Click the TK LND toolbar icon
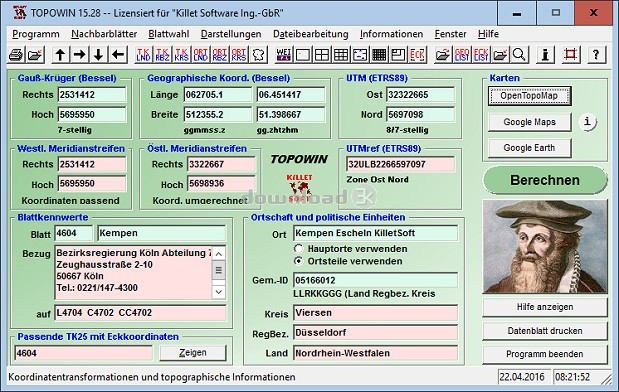Viewport: 619px width, 392px height. (x=143, y=54)
